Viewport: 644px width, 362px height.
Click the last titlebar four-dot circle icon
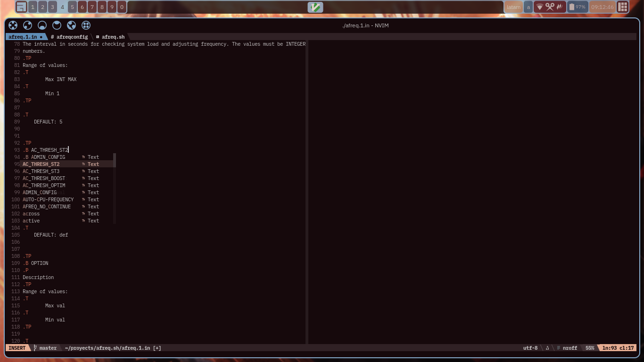coord(86,25)
